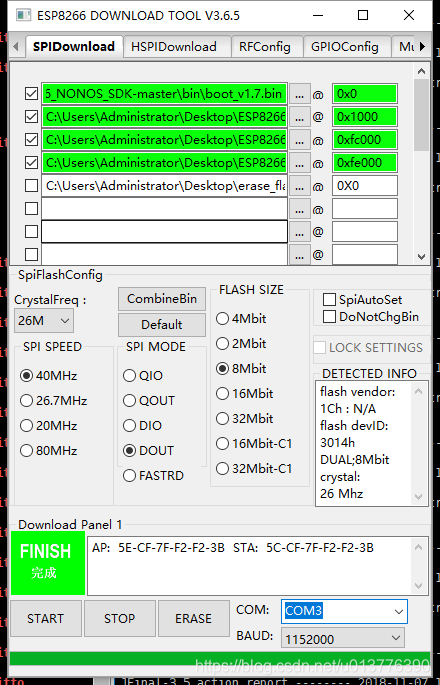Uncheck the file row at 0x1000
440x685 pixels.
(x=31, y=117)
